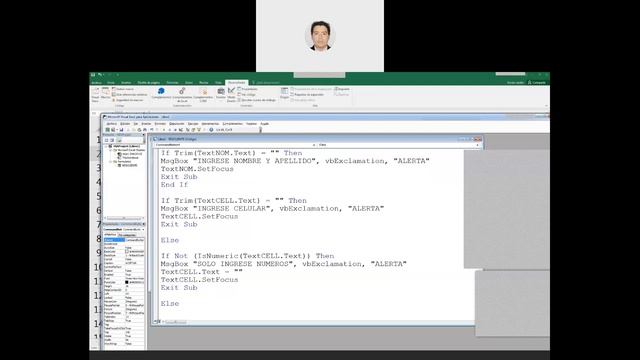640x360 pixels.
Task: Switch to Por categorías tab in Properties
Action: pyautogui.click(x=127, y=235)
